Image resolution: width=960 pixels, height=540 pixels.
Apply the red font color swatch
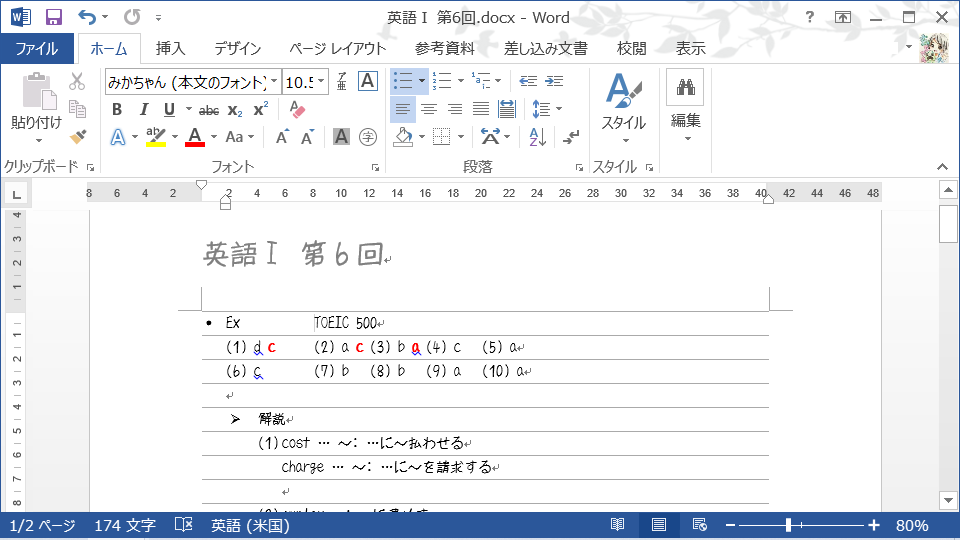195,137
